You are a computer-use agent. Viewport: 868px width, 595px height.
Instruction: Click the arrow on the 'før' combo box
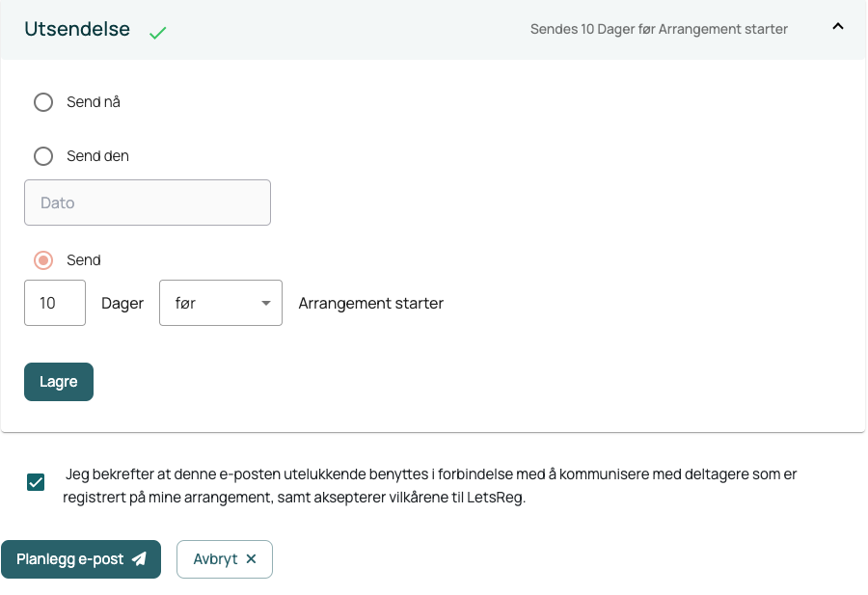pos(266,303)
